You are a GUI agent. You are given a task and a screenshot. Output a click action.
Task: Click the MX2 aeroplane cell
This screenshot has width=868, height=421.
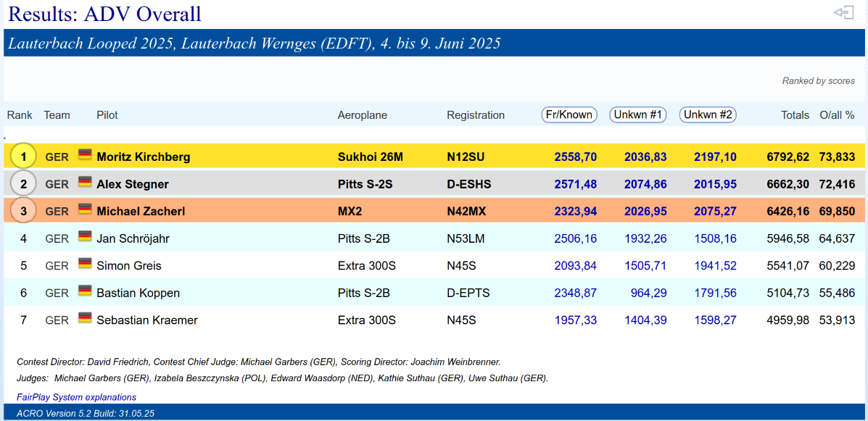coord(350,211)
